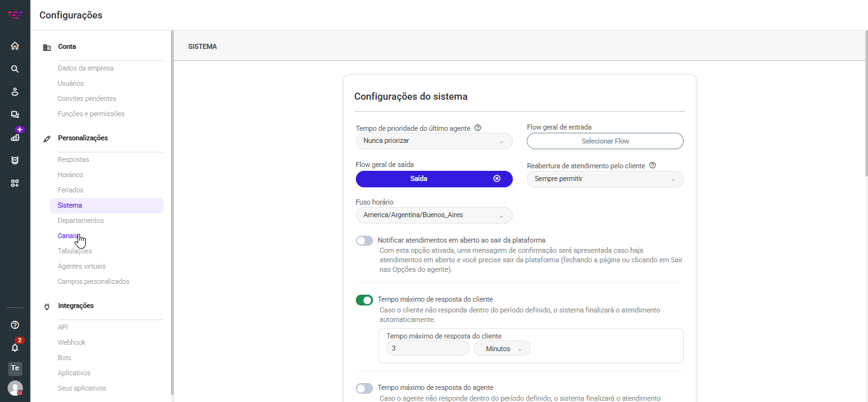Open Horários menu item
This screenshot has width=868, height=402.
click(71, 175)
